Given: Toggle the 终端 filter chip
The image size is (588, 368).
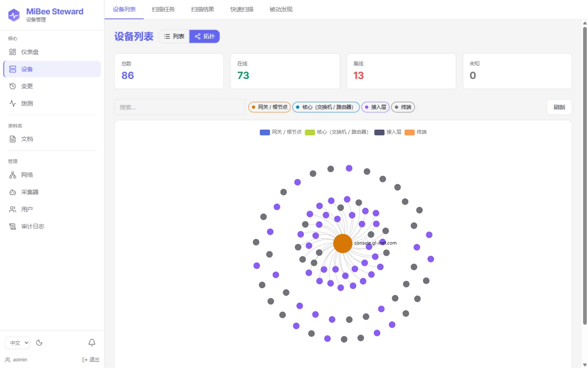Looking at the screenshot, I should (403, 107).
